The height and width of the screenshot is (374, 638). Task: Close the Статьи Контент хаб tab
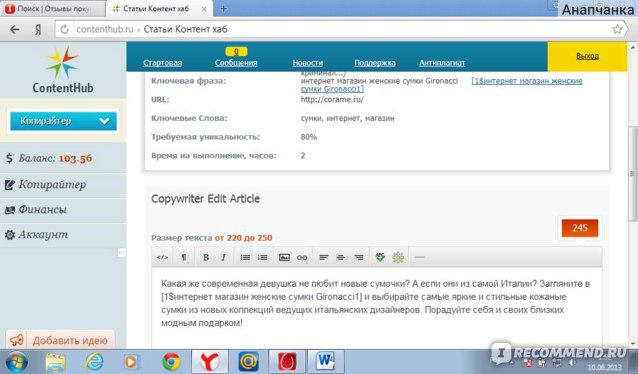tap(204, 9)
